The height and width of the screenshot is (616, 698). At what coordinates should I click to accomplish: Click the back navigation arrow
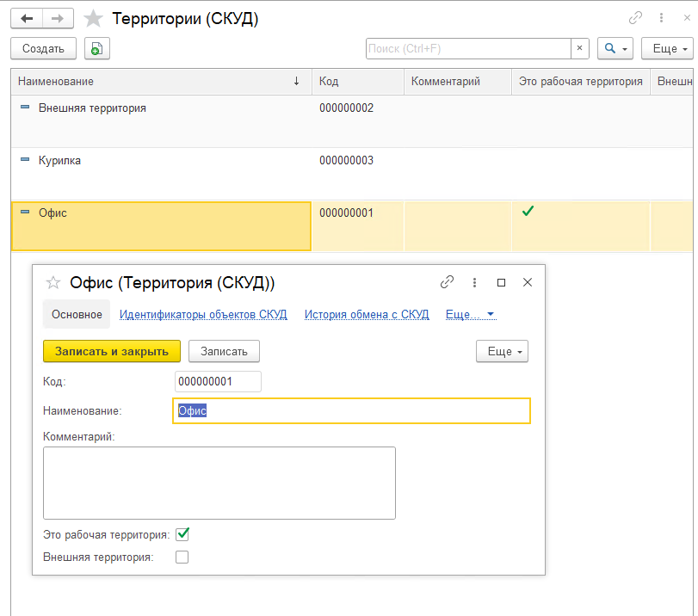[x=28, y=18]
